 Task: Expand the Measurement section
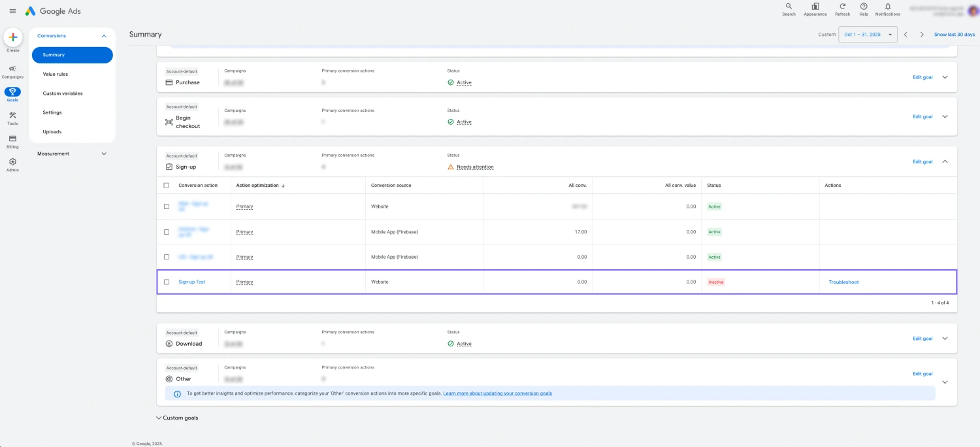[103, 154]
